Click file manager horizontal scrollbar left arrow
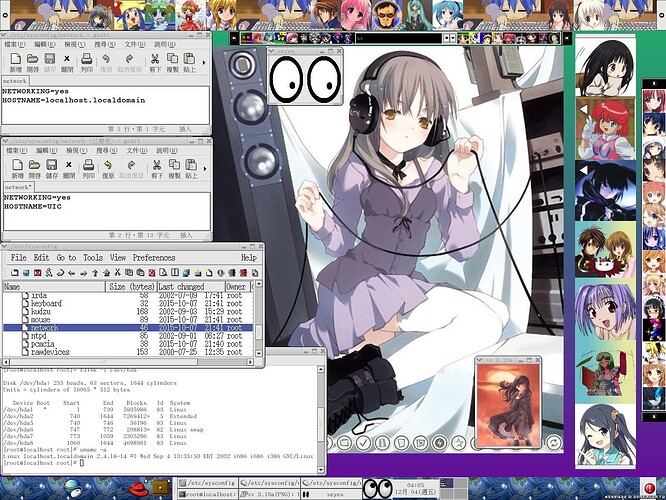The width and height of the screenshot is (666, 500). coord(6,362)
